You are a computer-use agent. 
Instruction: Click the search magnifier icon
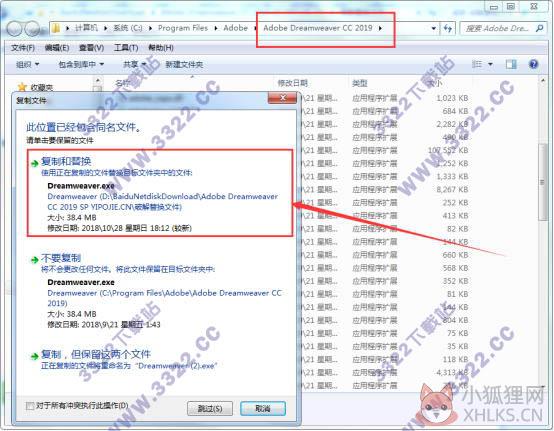click(539, 28)
